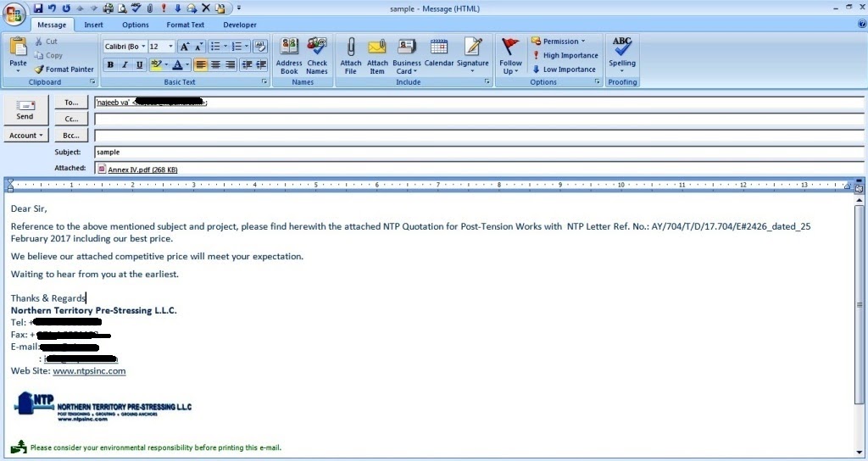Click Copy in the Clipboard group
The image size is (868, 461).
pos(48,55)
